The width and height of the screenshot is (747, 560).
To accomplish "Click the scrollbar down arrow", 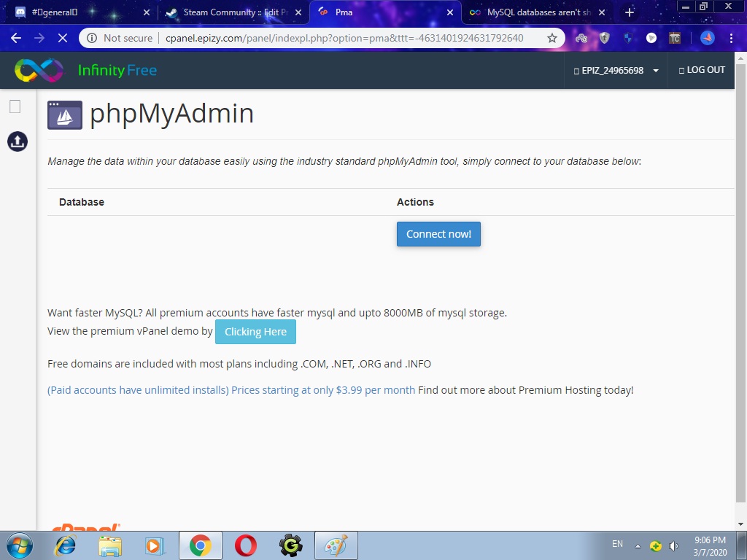I will (x=740, y=524).
